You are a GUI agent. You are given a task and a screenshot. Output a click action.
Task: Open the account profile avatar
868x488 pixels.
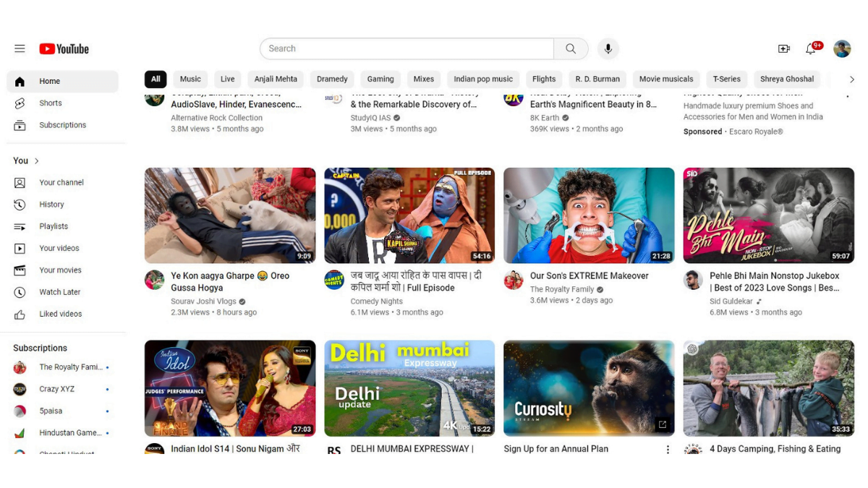[842, 48]
